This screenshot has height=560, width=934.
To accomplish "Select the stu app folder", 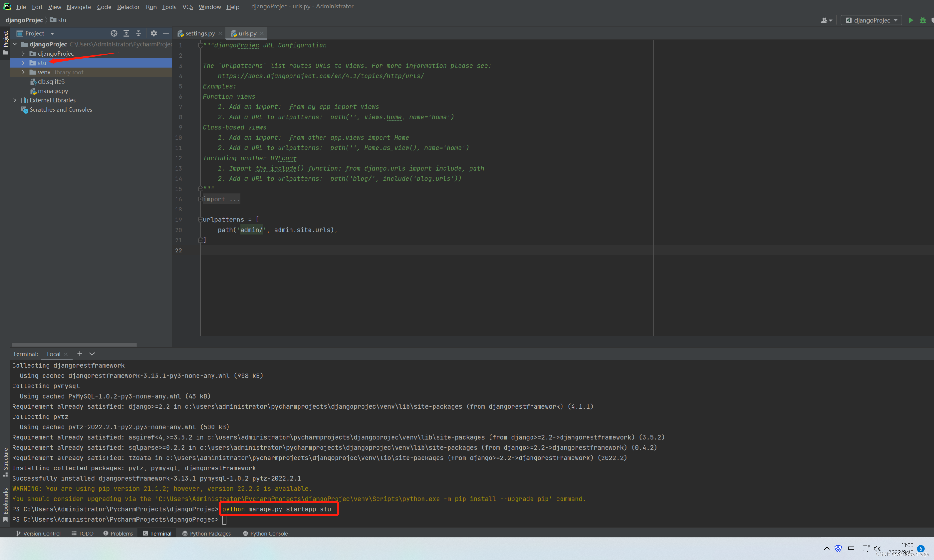I will [x=42, y=62].
